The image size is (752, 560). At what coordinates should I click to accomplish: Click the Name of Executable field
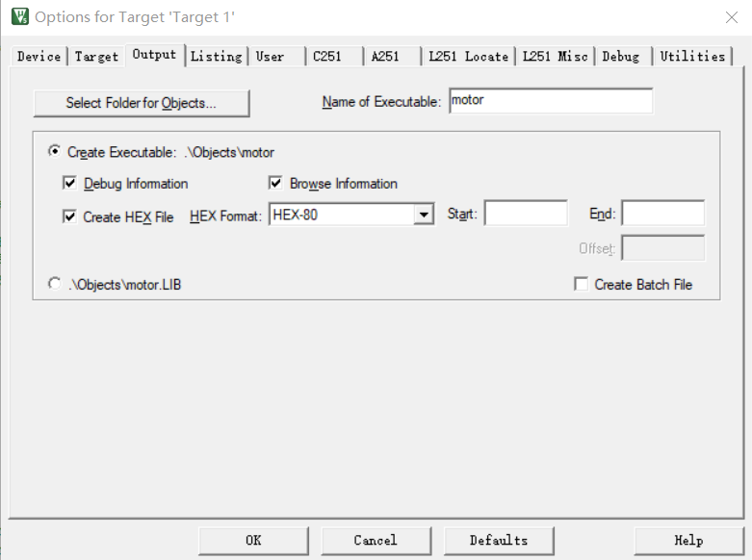point(551,101)
